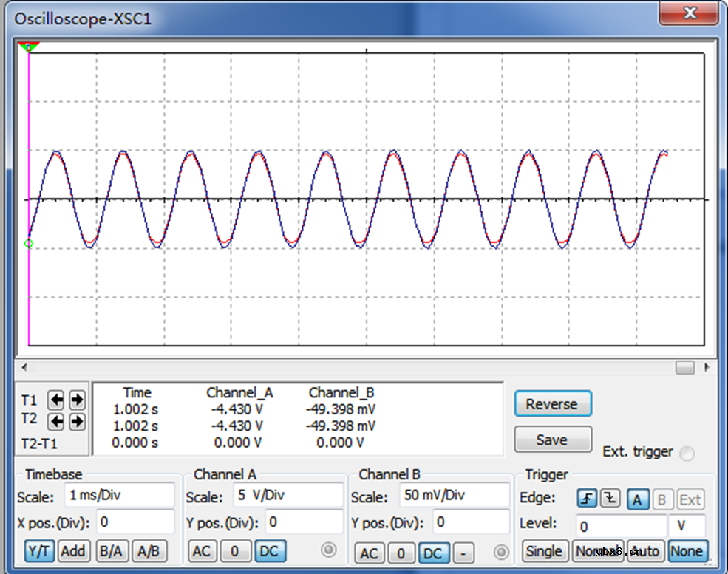
Task: Click the Save button
Action: (x=552, y=440)
